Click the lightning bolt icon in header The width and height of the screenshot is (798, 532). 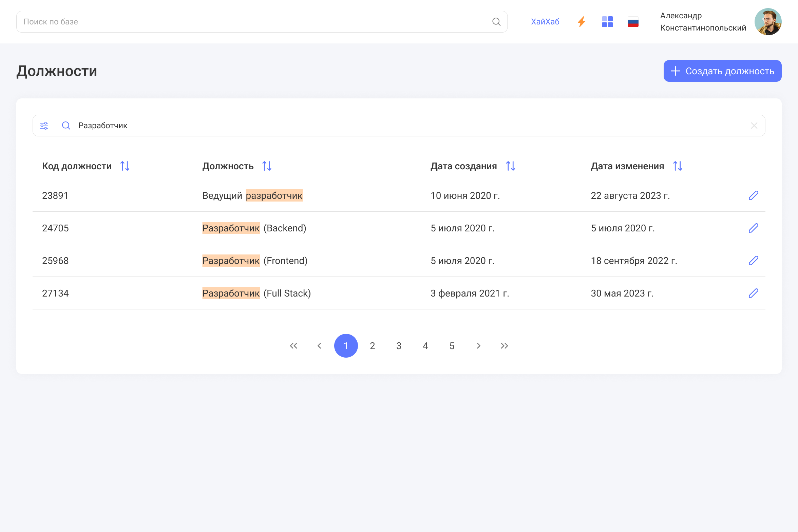coord(582,22)
